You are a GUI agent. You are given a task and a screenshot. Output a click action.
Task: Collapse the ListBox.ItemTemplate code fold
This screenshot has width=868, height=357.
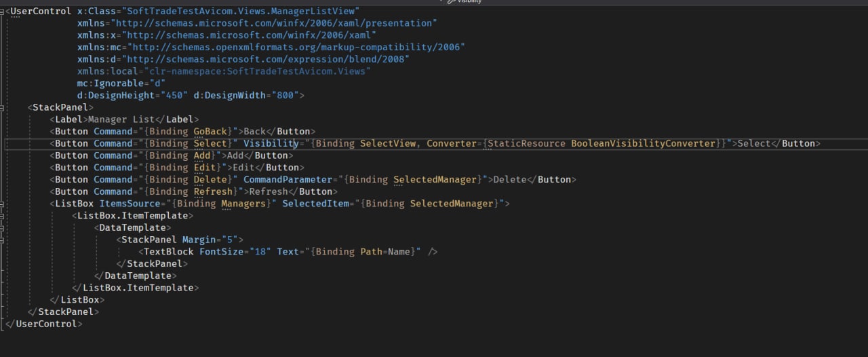click(x=3, y=216)
